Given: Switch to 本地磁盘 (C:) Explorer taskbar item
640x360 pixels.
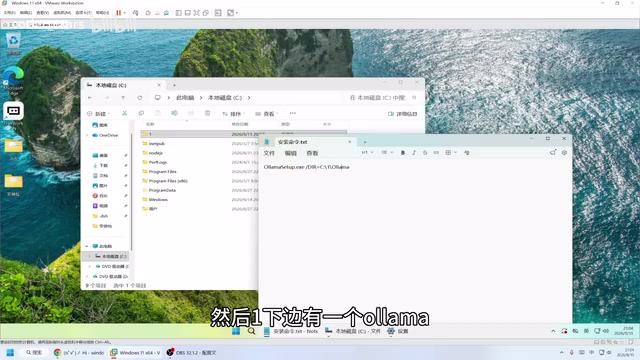Looking at the screenshot, I should [353, 331].
